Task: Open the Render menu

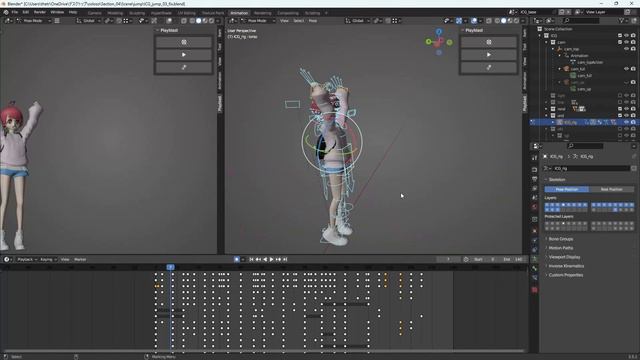Action: (40, 12)
